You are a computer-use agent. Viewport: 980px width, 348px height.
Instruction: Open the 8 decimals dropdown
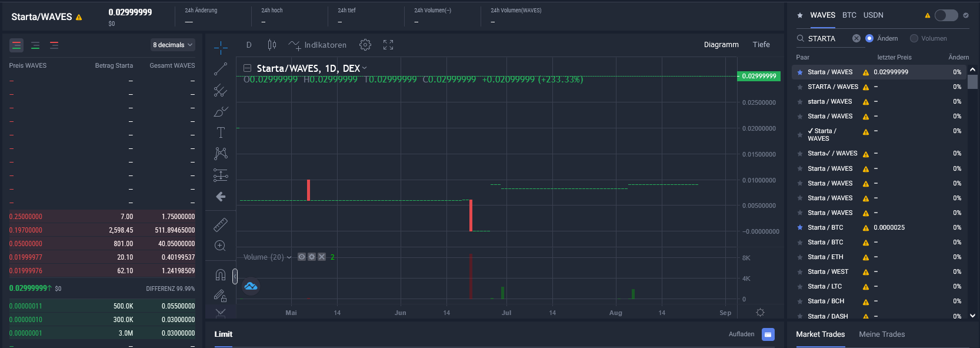[x=173, y=45]
